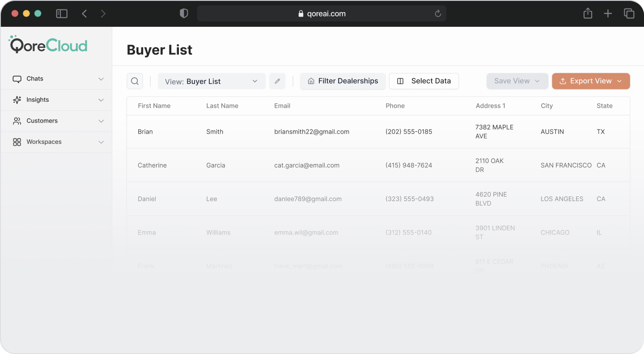Reload the page with refresh icon

[438, 14]
